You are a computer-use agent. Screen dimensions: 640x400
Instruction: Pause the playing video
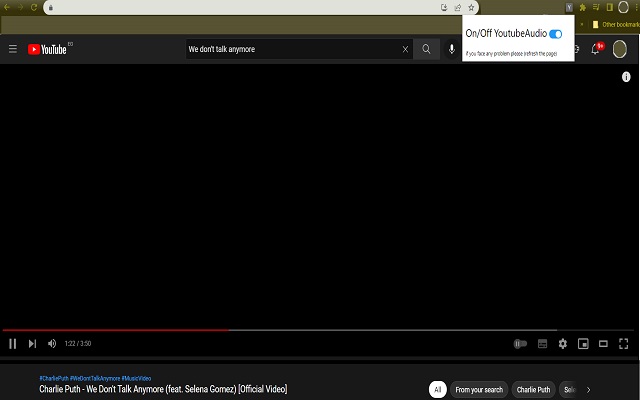(13, 344)
